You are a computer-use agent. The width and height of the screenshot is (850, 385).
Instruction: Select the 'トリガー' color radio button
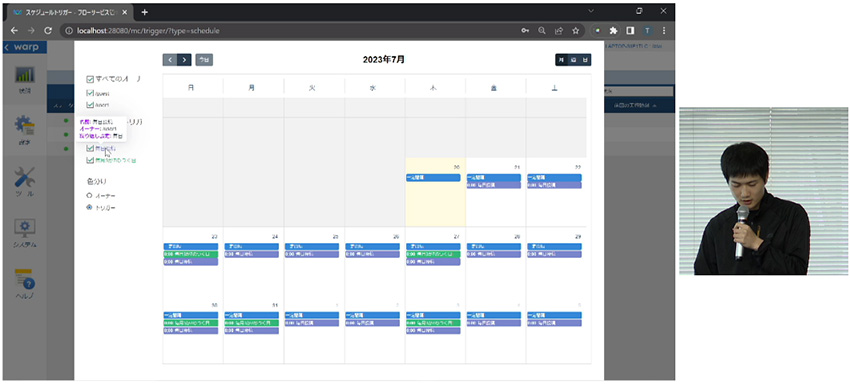(89, 208)
